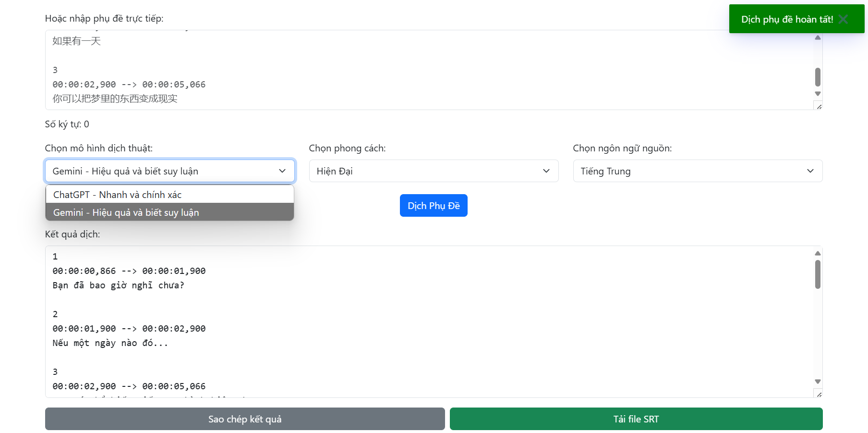
Task: Click the input textarea scrollbar thumb
Action: [x=818, y=77]
